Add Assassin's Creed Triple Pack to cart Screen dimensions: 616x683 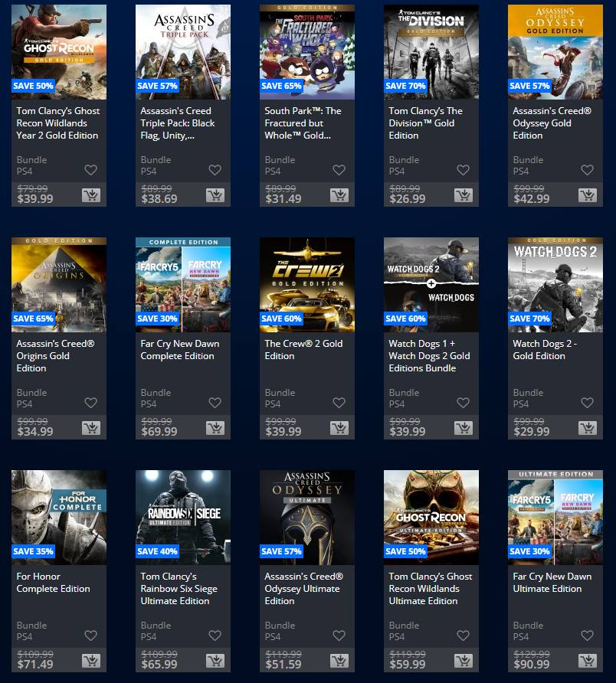click(x=215, y=195)
